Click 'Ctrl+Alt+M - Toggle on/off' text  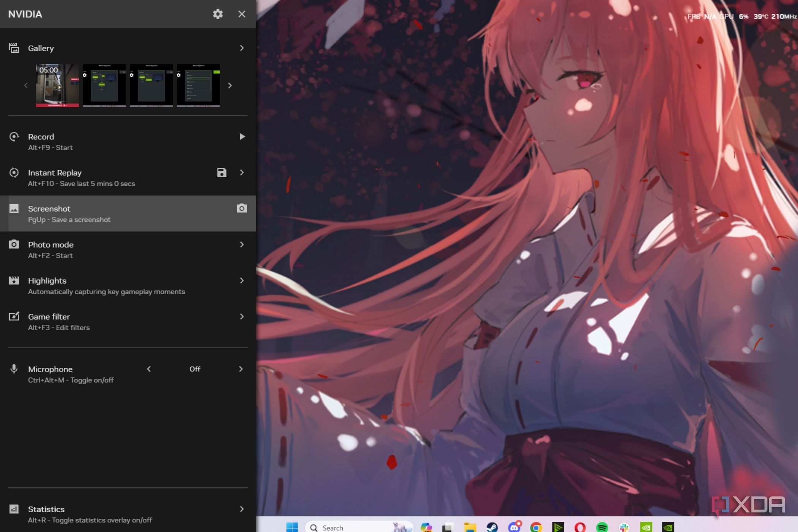point(71,380)
